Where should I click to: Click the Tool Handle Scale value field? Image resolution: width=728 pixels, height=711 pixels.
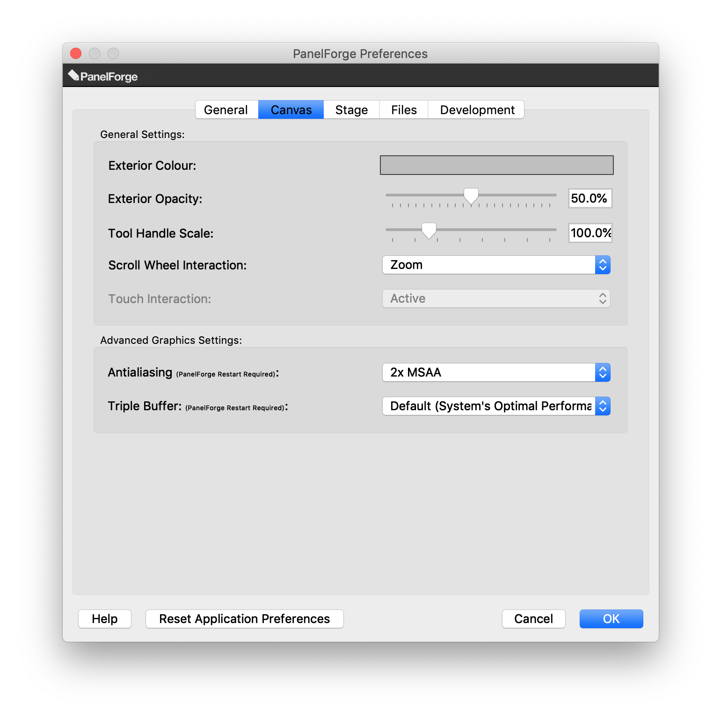coord(590,233)
